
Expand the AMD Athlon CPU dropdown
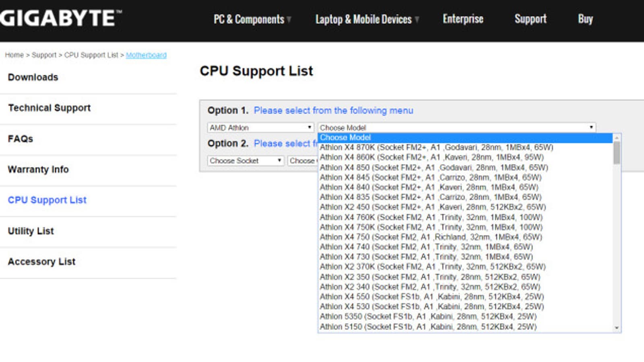pyautogui.click(x=260, y=128)
